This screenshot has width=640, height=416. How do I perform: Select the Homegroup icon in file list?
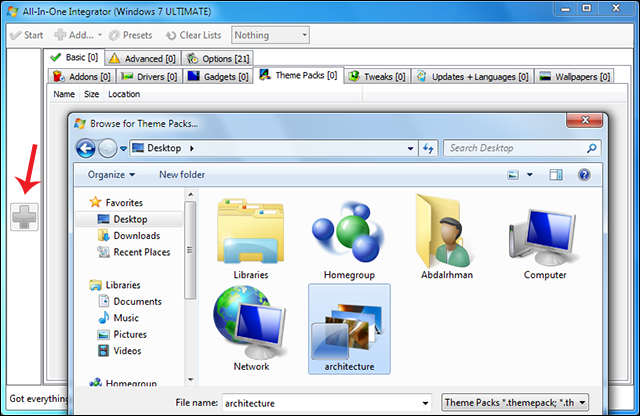click(x=349, y=238)
